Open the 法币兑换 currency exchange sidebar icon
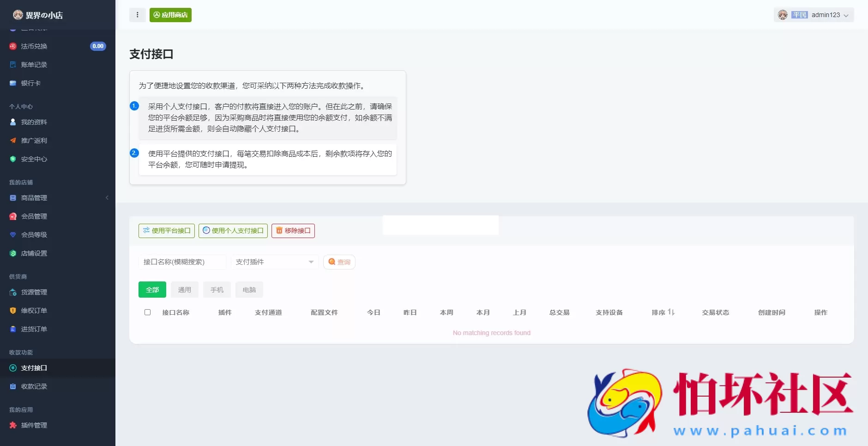The width and height of the screenshot is (868, 446). tap(12, 46)
